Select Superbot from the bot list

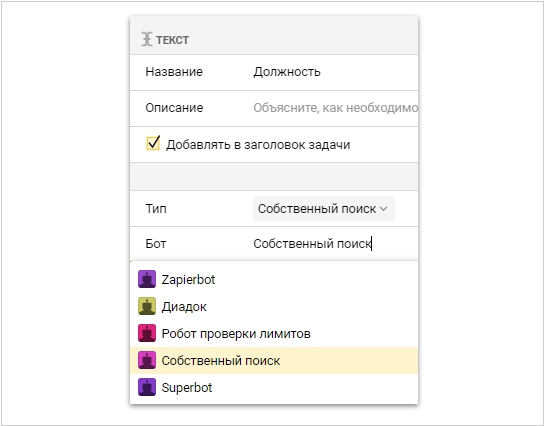(274, 387)
